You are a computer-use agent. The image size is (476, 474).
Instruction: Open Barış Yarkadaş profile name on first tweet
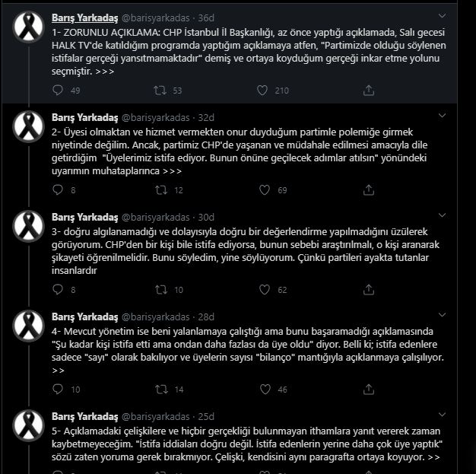pyautogui.click(x=84, y=17)
